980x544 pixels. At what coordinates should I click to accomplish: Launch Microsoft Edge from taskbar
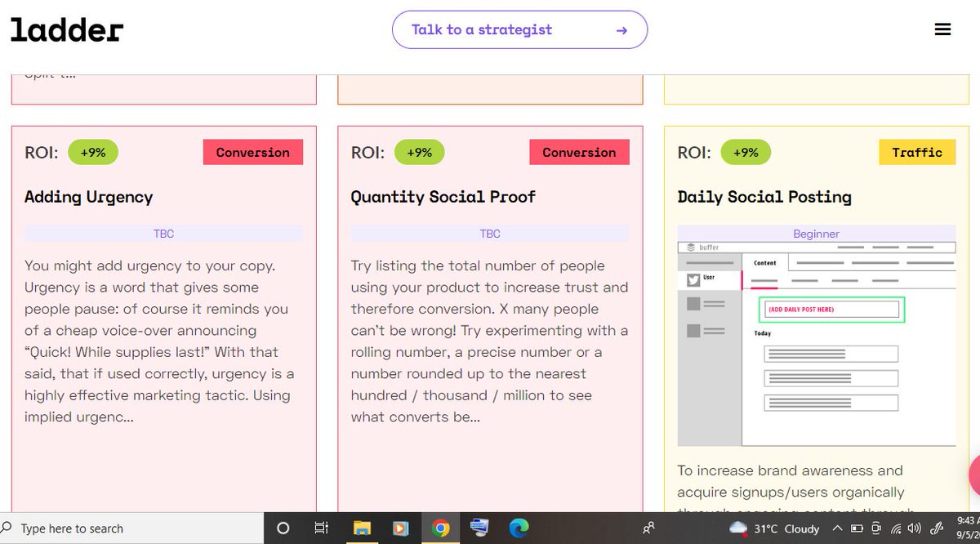(519, 528)
